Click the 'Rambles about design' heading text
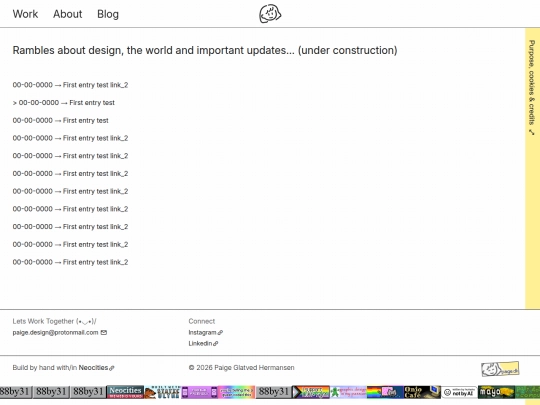540x405 pixels. point(205,50)
